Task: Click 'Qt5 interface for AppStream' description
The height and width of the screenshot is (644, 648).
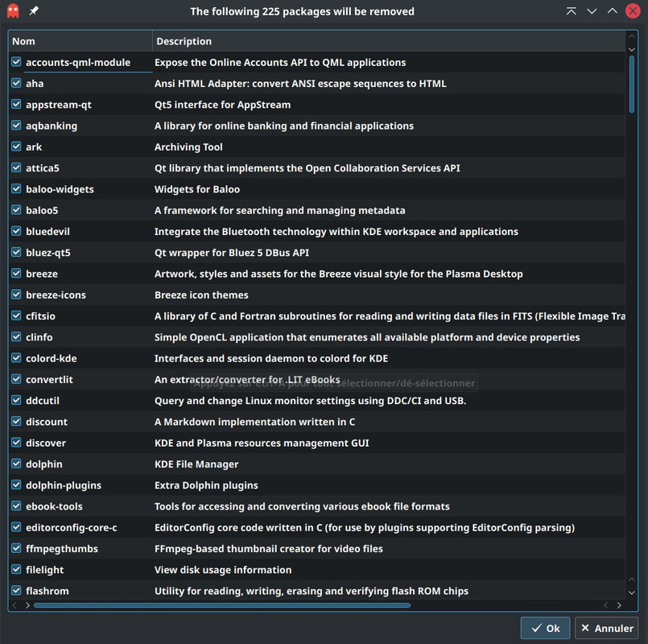Action: [222, 105]
